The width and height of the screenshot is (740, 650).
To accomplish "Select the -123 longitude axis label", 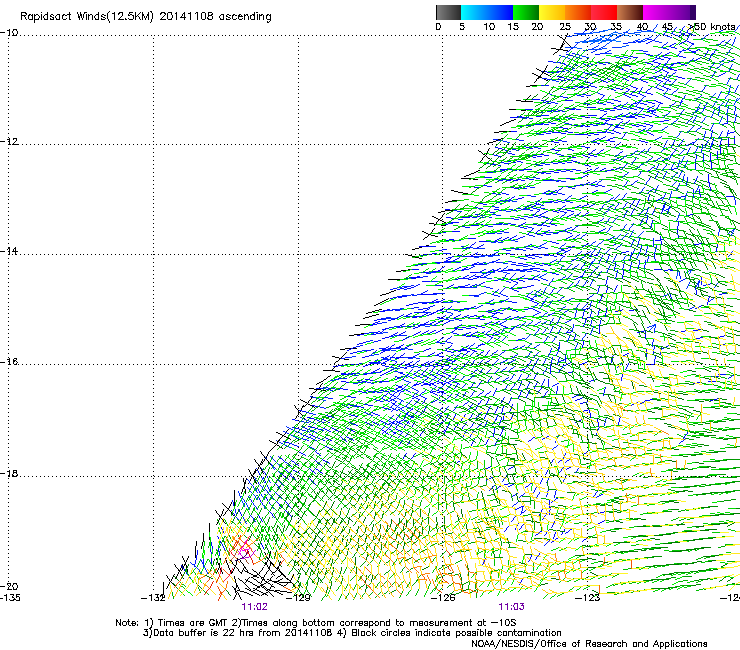I will coord(588,598).
